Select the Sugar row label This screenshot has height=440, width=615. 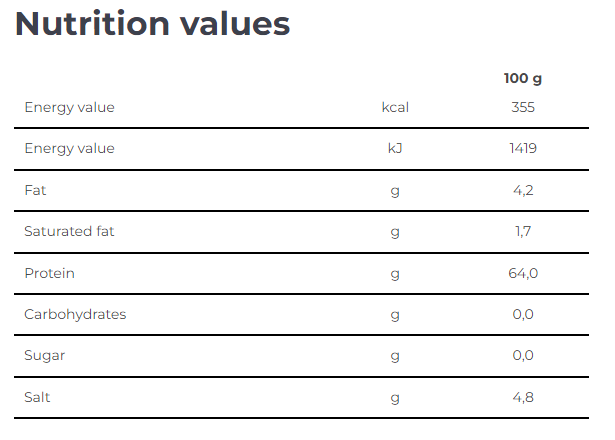coord(44,356)
